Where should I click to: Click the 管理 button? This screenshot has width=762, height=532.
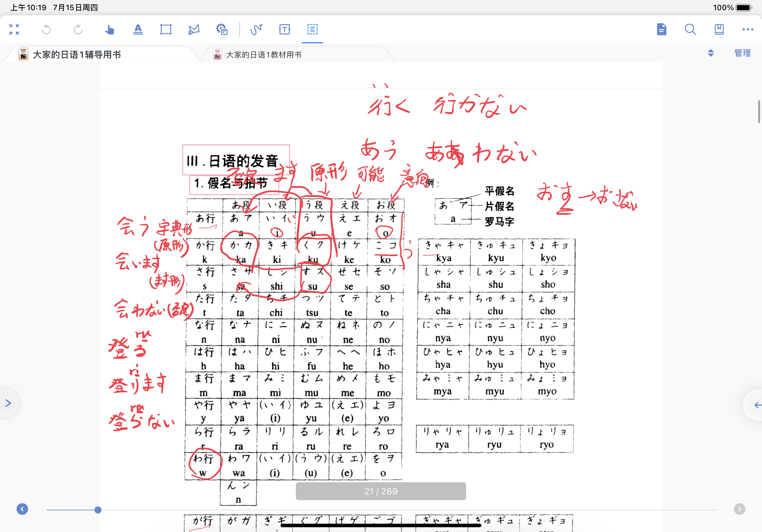tap(742, 53)
